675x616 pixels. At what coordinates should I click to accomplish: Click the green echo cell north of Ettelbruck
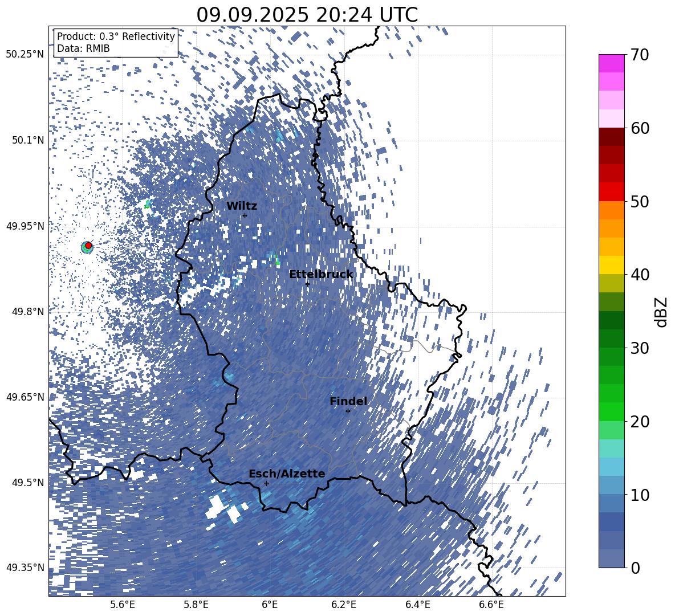276,260
